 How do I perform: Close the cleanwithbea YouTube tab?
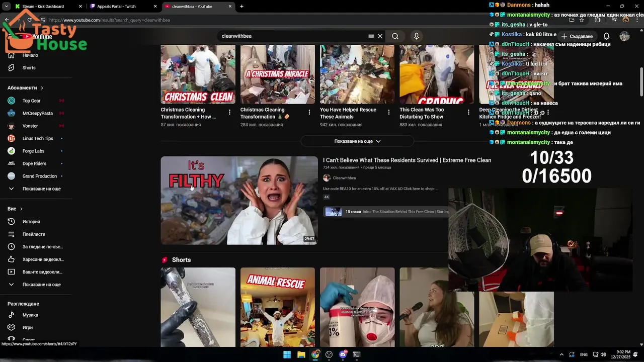click(230, 7)
